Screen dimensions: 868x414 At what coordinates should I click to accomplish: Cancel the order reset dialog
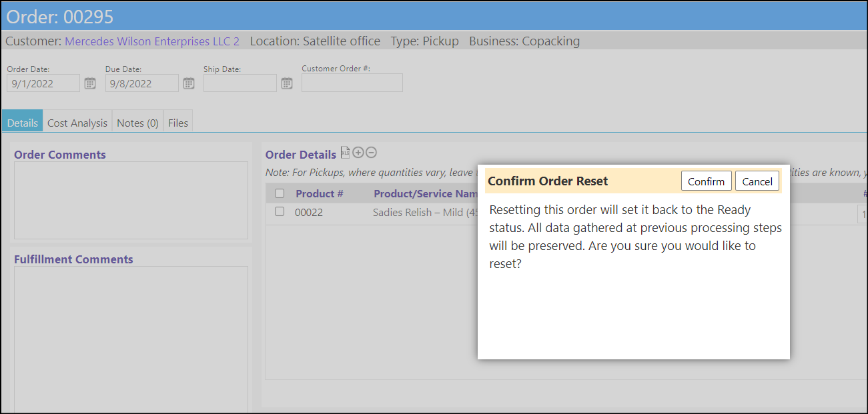pos(757,181)
